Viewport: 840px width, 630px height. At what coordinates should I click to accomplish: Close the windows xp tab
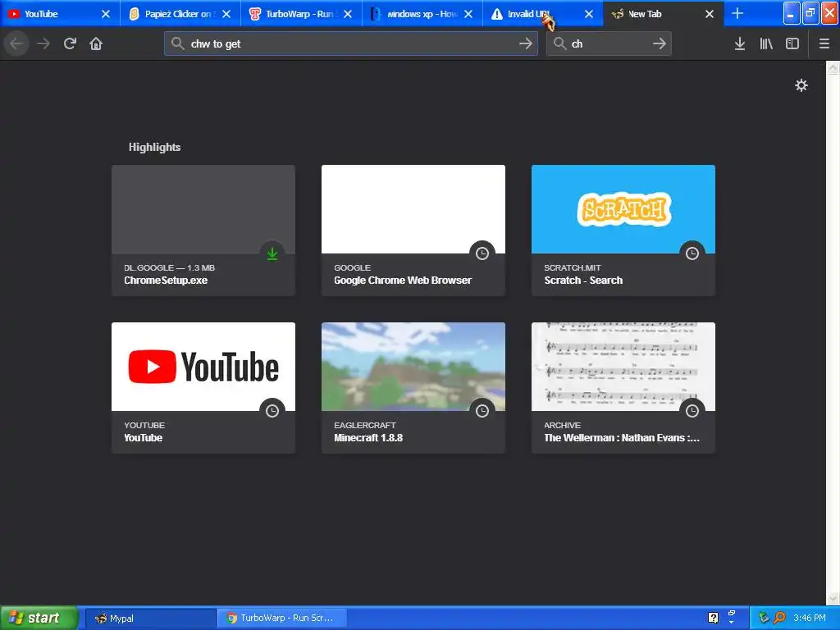click(x=468, y=14)
